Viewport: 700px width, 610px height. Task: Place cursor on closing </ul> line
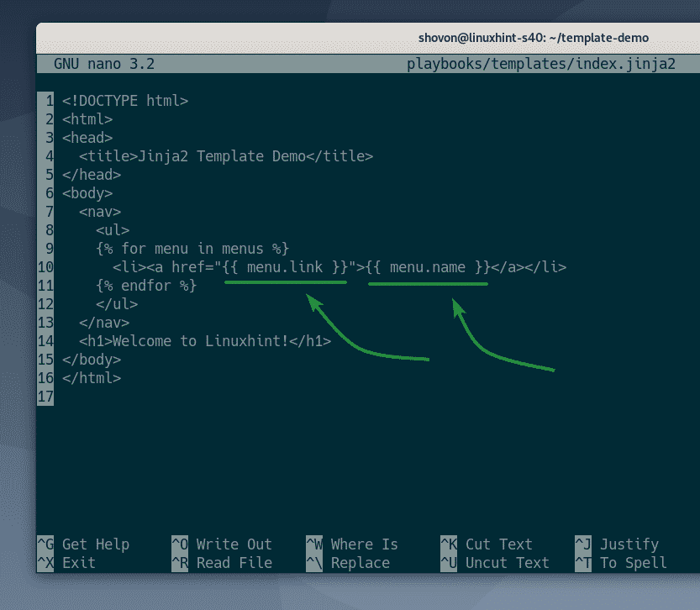117,304
